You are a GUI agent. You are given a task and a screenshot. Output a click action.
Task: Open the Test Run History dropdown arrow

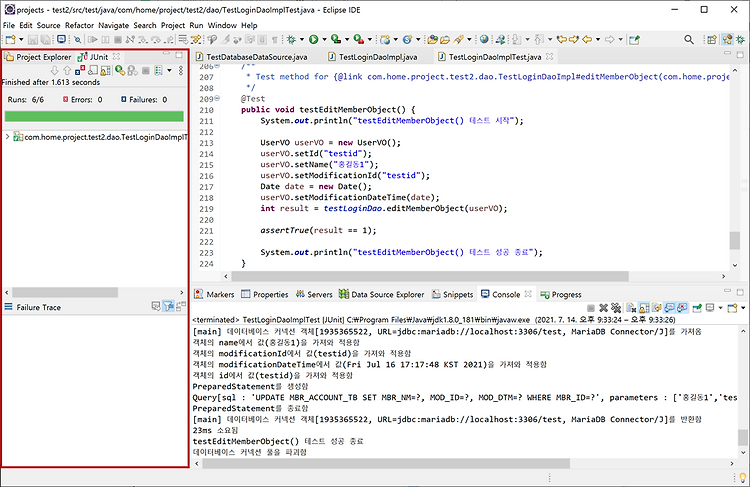click(169, 70)
